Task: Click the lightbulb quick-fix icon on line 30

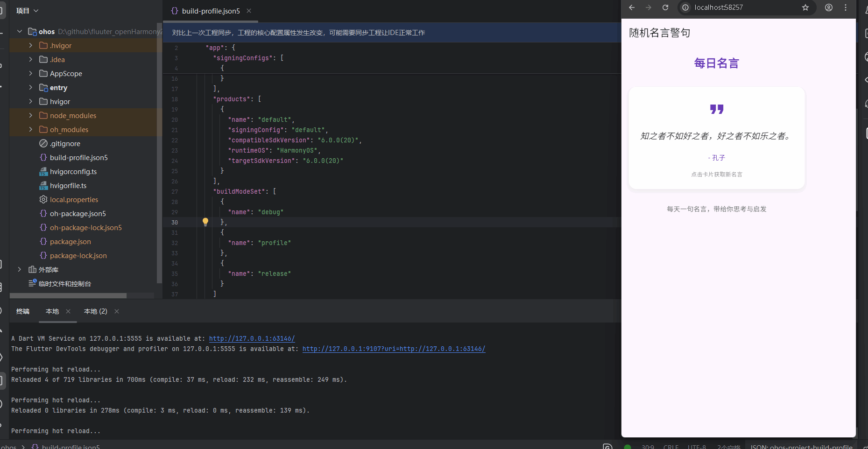Action: point(205,222)
